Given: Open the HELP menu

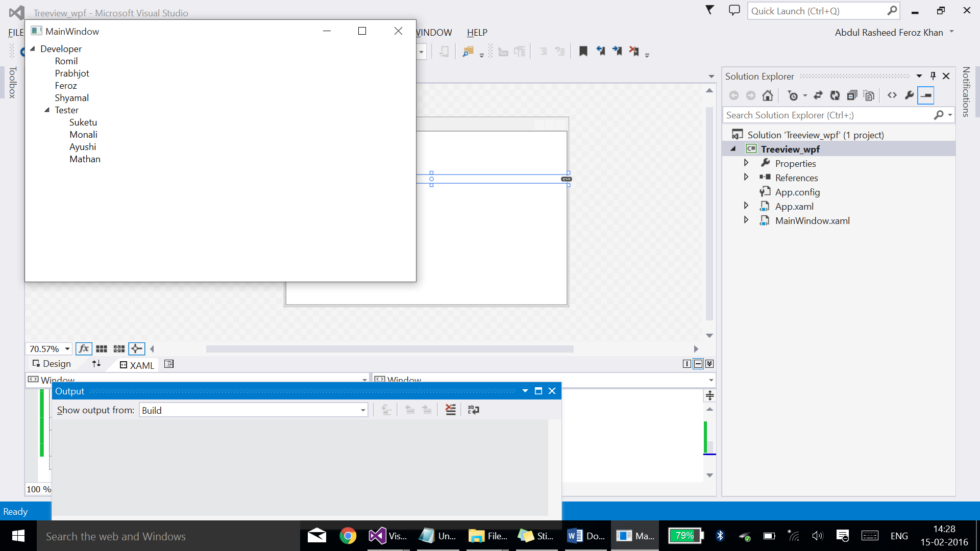Looking at the screenshot, I should 477,33.
